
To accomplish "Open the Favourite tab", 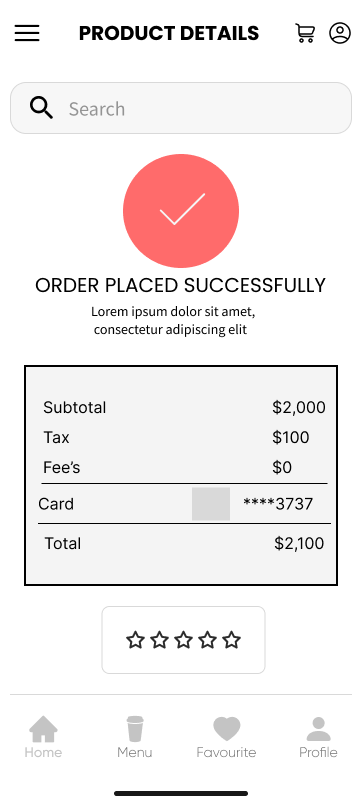I will coord(226,737).
